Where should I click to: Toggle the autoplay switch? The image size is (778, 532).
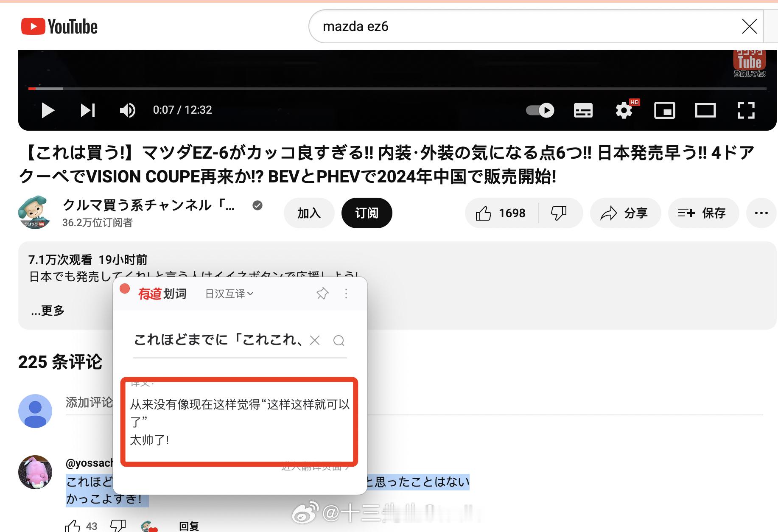coord(540,110)
